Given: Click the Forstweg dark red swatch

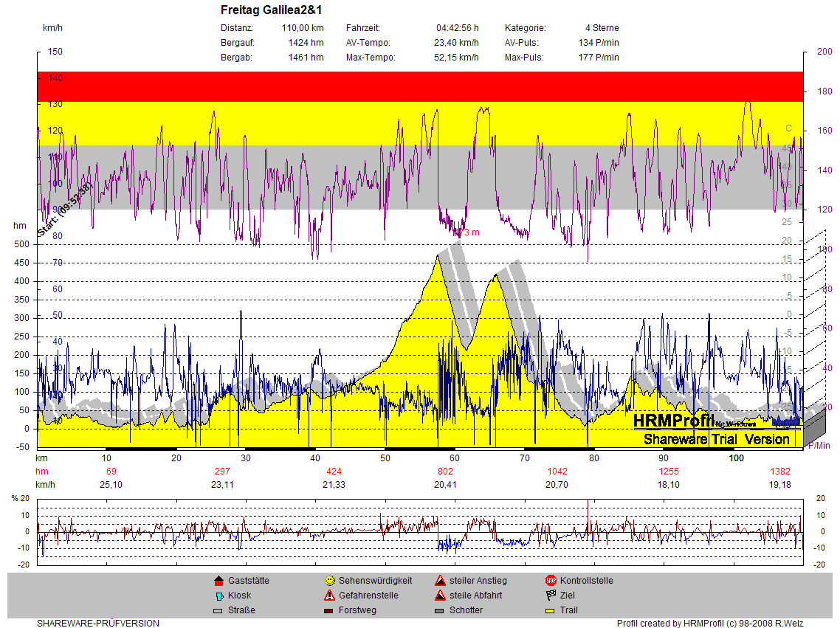Looking at the screenshot, I should (329, 611).
